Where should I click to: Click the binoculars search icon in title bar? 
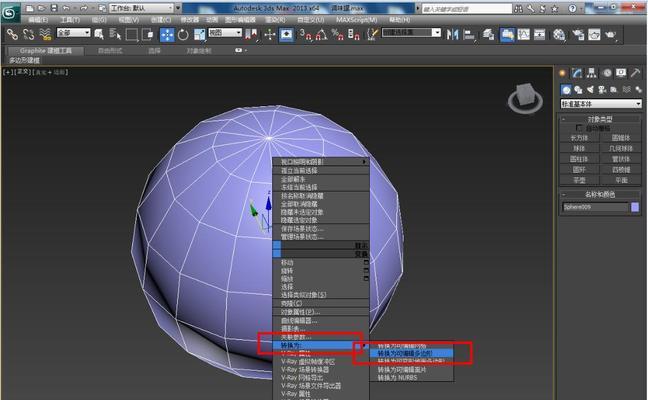pos(519,8)
